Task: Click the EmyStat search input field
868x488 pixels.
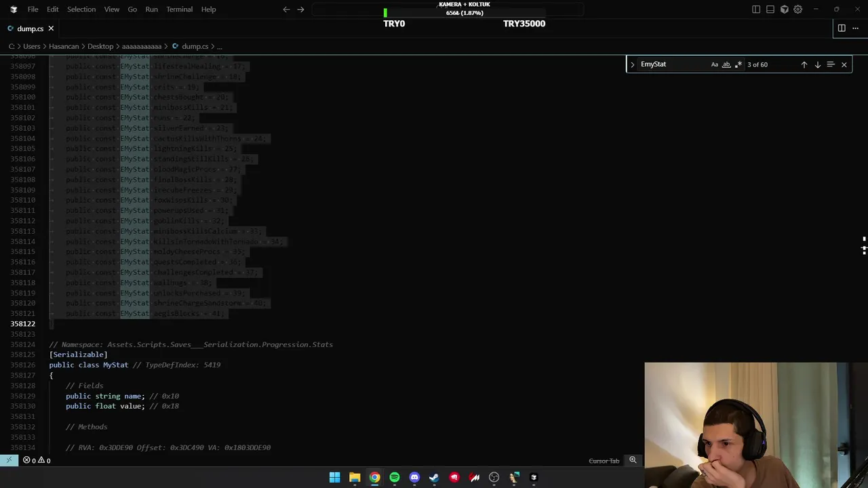Action: (673, 64)
